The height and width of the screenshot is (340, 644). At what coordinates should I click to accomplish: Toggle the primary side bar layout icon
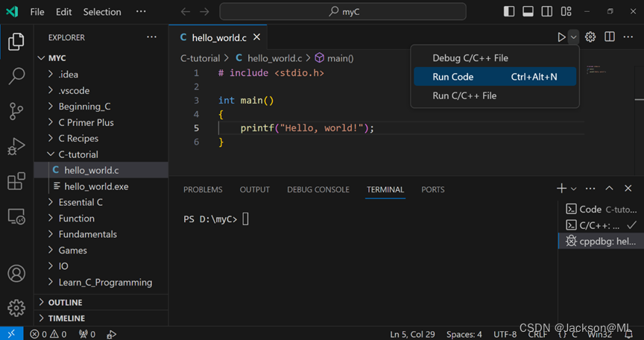(509, 11)
